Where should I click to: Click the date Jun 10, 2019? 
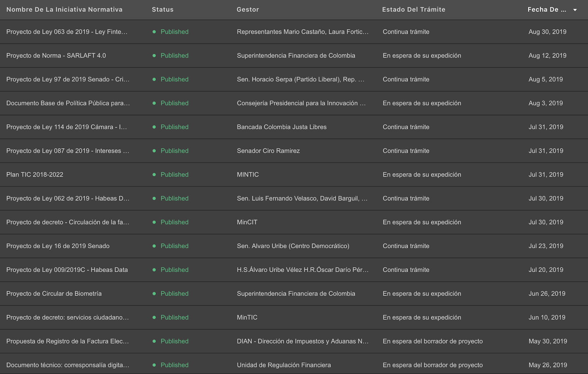547,317
